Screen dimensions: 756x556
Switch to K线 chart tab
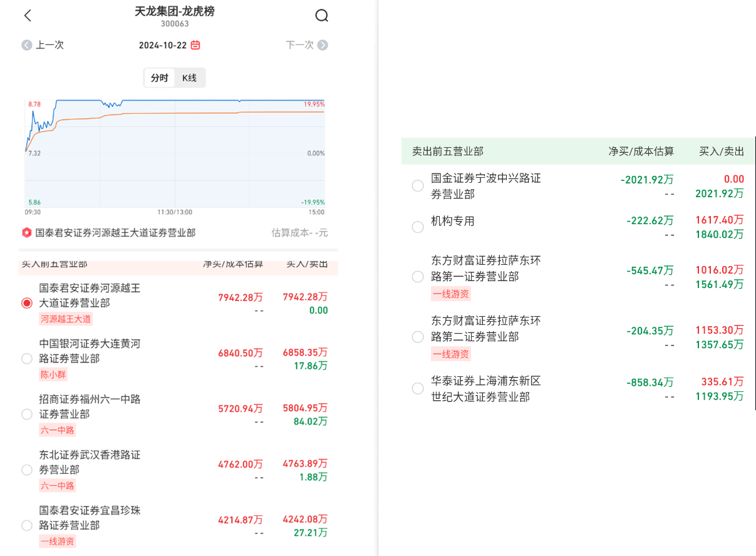(x=189, y=78)
